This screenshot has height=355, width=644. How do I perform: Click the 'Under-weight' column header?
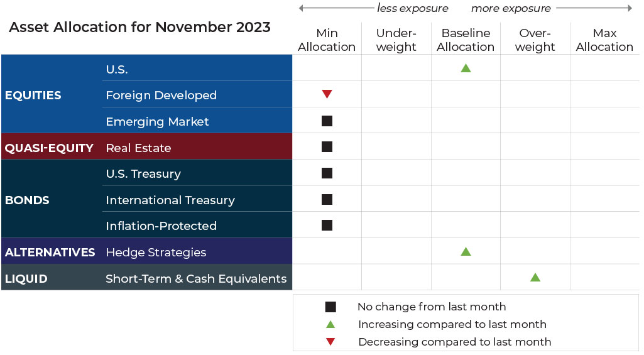(x=396, y=40)
